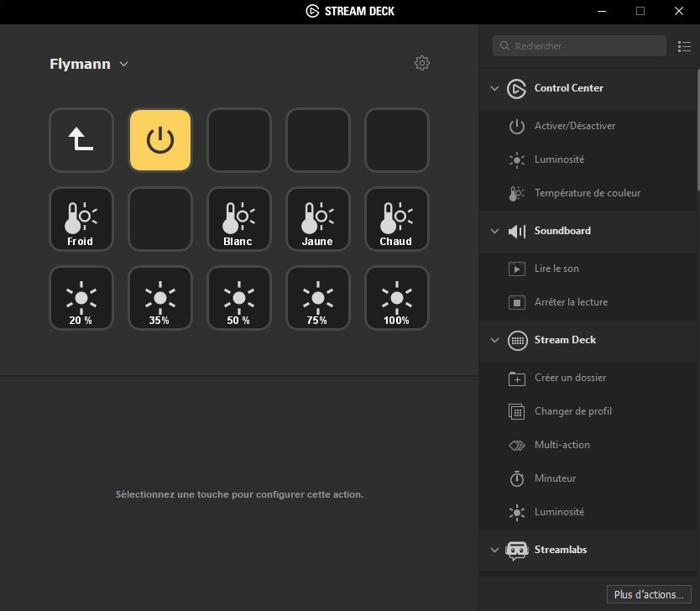This screenshot has height=611, width=700.
Task: Click the back-arrow folder key
Action: click(x=81, y=139)
